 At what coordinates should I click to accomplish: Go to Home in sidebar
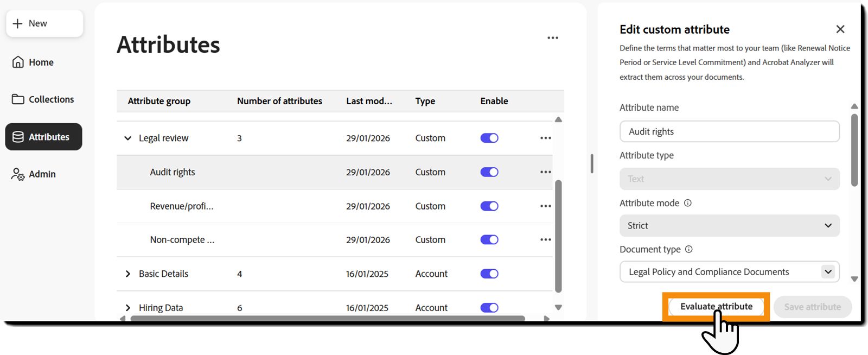click(x=34, y=62)
